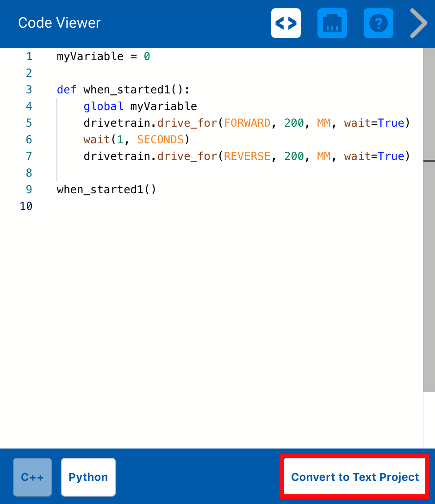Click the help question mark icon
This screenshot has height=504, width=435.
378,23
